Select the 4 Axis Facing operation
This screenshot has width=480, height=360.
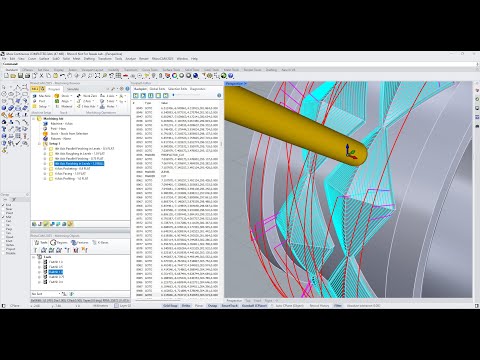pyautogui.click(x=70, y=174)
